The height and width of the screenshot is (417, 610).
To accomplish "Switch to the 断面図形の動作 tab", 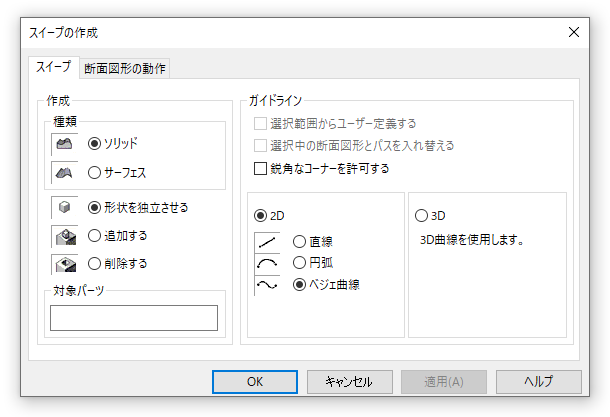I will click(x=125, y=68).
